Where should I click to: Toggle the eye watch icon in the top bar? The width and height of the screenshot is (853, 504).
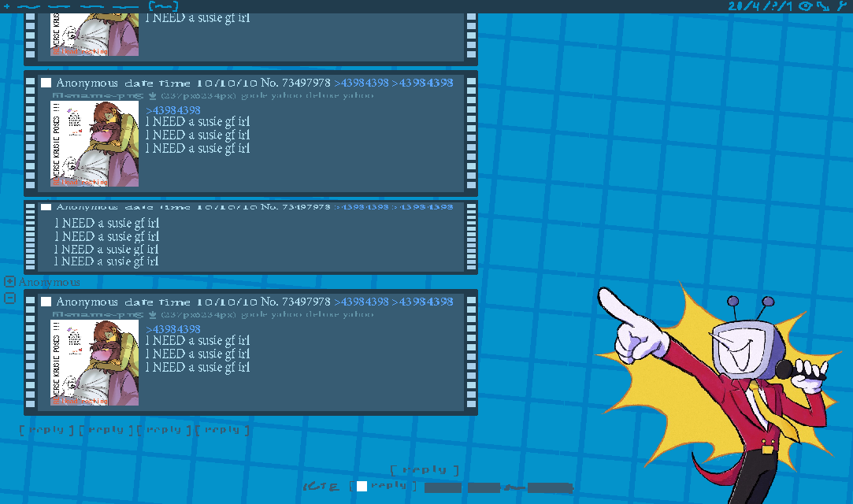coord(805,6)
